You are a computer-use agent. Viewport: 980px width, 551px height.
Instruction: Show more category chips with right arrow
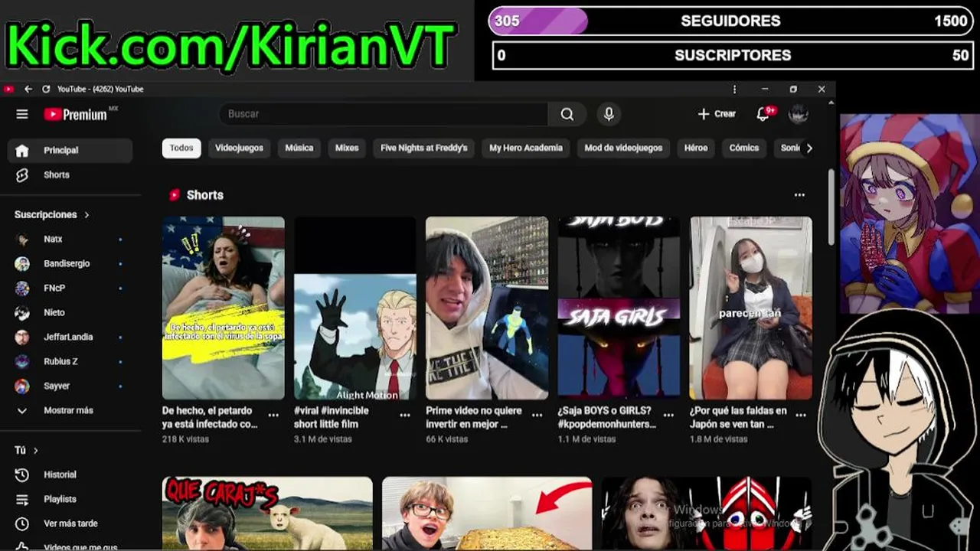point(808,148)
